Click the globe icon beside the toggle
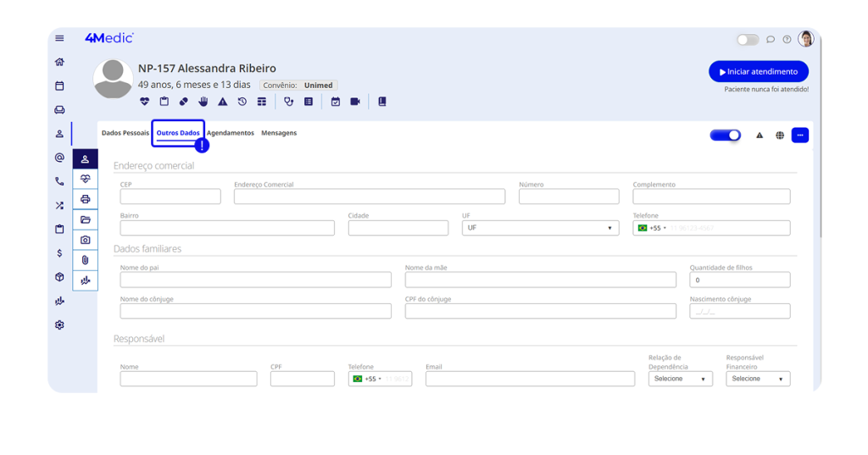This screenshot has height=455, width=868. (x=780, y=136)
